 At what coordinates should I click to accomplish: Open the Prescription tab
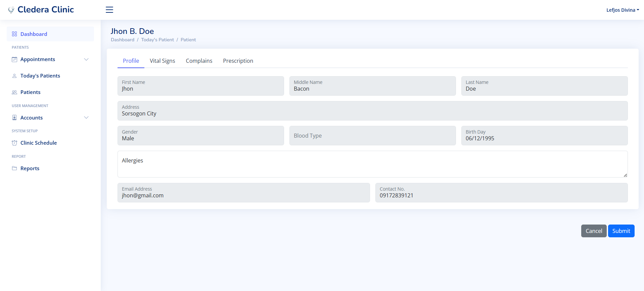[238, 61]
